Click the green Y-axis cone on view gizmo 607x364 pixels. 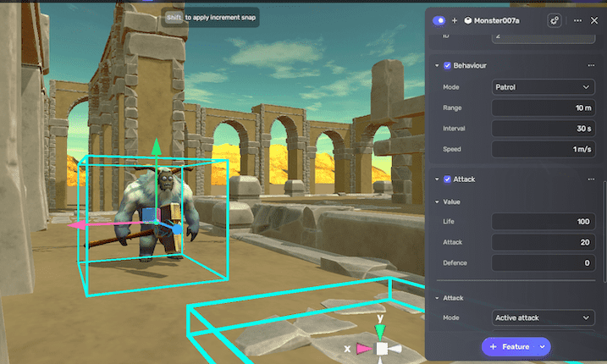point(382,330)
